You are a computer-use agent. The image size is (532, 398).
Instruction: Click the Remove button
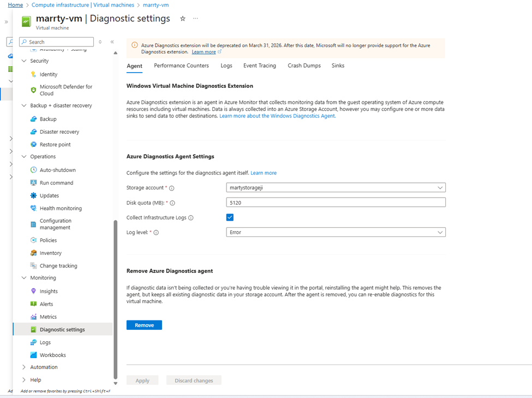pyautogui.click(x=144, y=325)
